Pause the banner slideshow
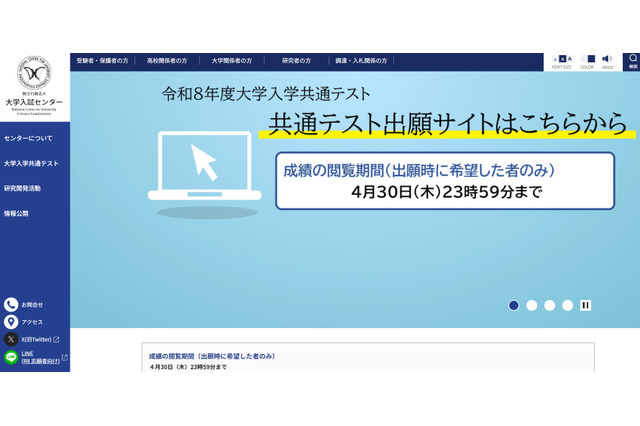Screen dimensions: 640x426 585,305
